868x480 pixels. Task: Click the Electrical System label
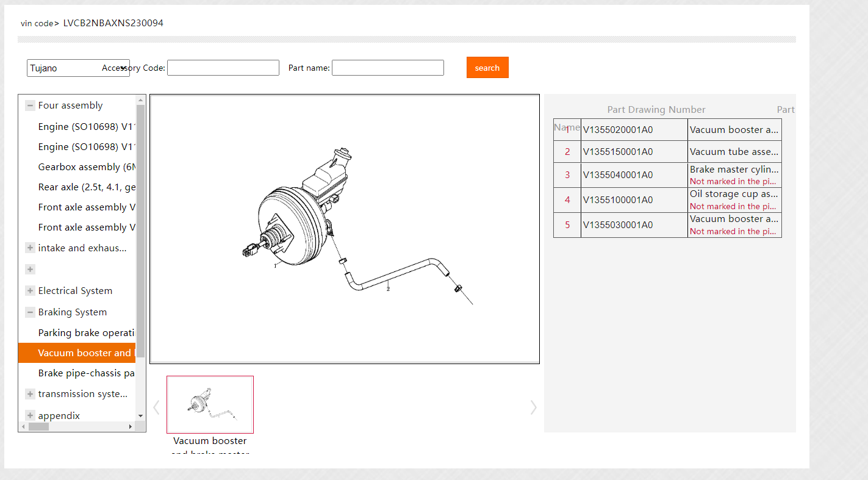75,290
